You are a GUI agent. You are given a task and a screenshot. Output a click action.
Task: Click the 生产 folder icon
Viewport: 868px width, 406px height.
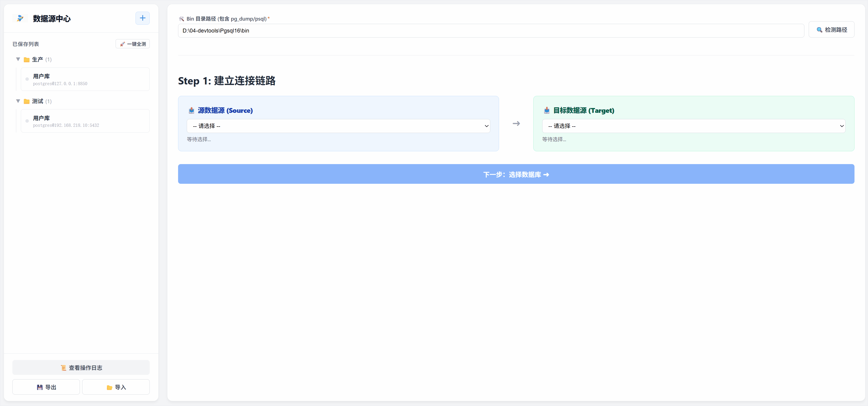coord(27,60)
